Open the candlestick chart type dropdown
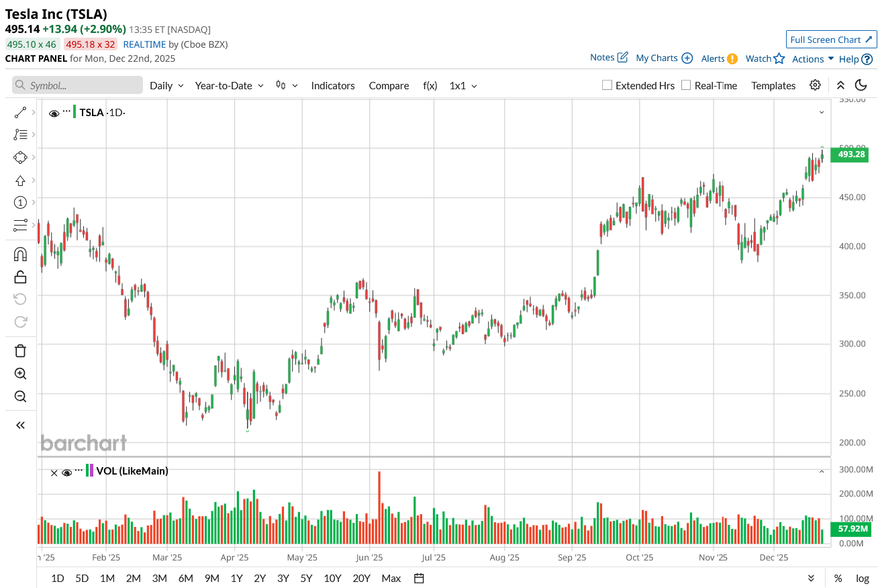Viewport: 878px width, 588px height. pos(286,85)
